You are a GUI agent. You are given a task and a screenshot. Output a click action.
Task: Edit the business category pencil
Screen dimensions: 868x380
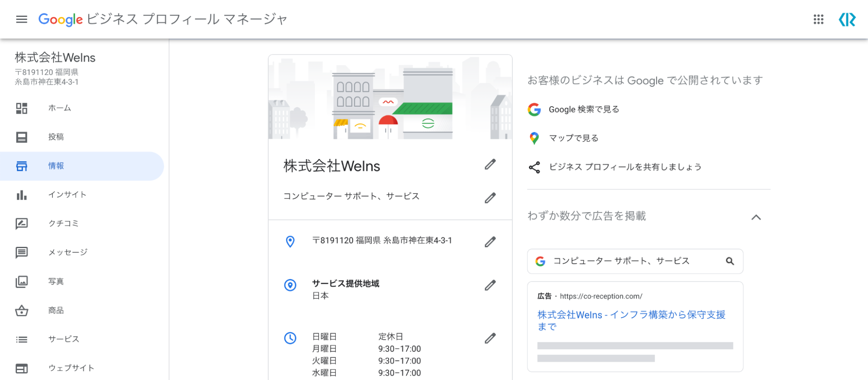click(490, 198)
